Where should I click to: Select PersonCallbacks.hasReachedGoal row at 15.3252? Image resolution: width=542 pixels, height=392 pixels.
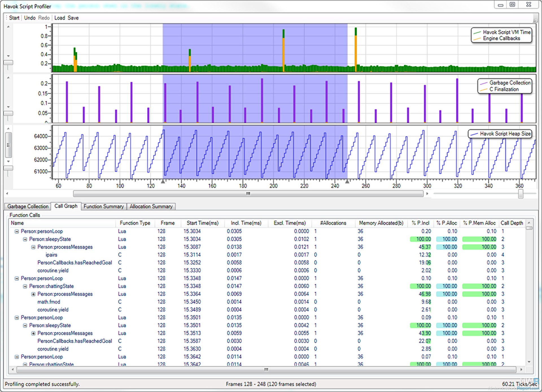tap(267, 263)
